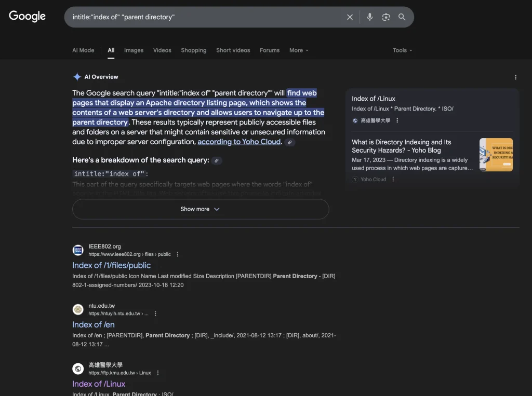Click source link icon after Yoho Cloud
Viewport: 532px width, 396px height.
pyautogui.click(x=290, y=142)
